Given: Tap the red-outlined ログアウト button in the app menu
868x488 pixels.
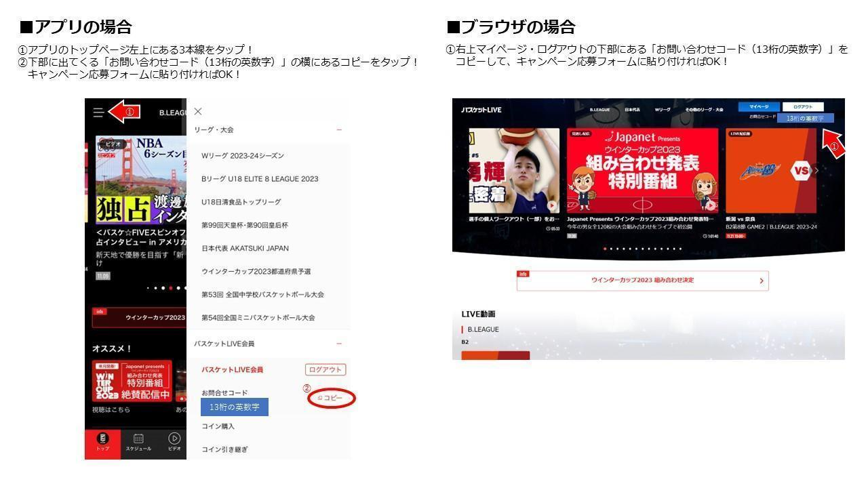Looking at the screenshot, I should point(325,369).
